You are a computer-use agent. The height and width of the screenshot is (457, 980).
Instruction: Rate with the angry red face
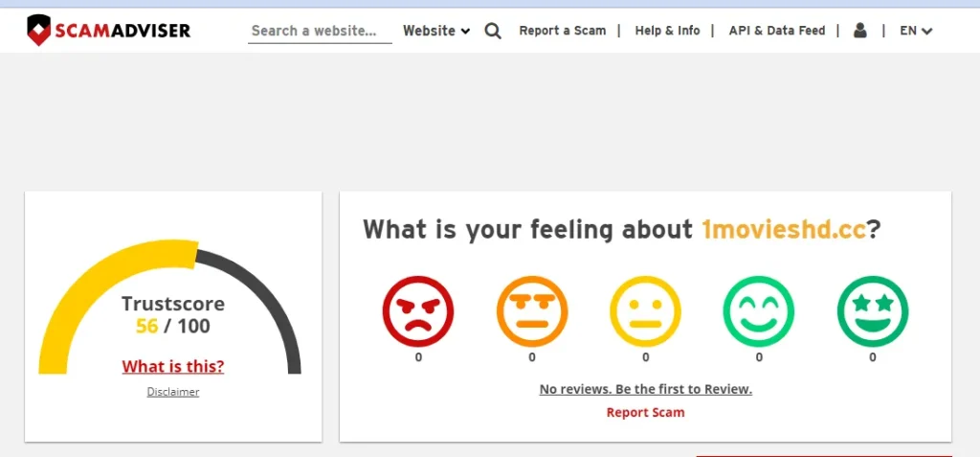[x=418, y=311]
